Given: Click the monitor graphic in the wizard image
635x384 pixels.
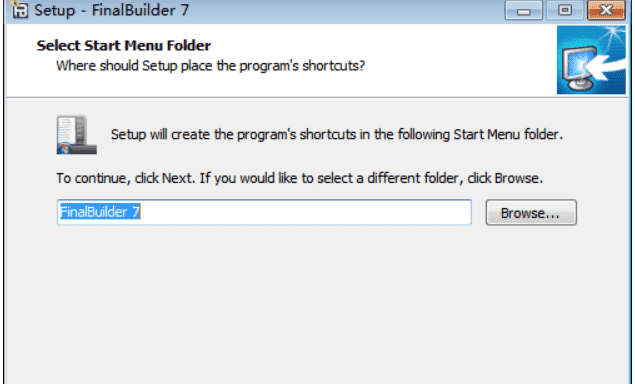Looking at the screenshot, I should [579, 69].
